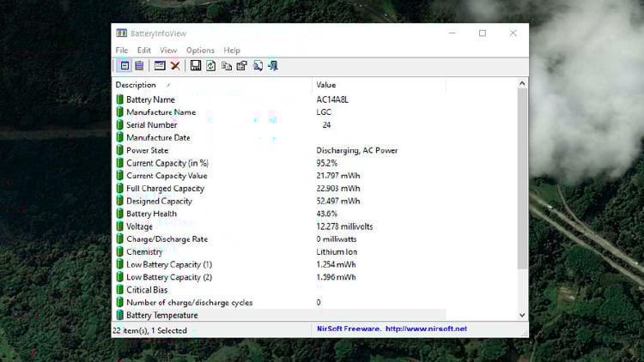This screenshot has height=362, width=644.
Task: Click the 43.6% battery health value
Action: coord(326,214)
